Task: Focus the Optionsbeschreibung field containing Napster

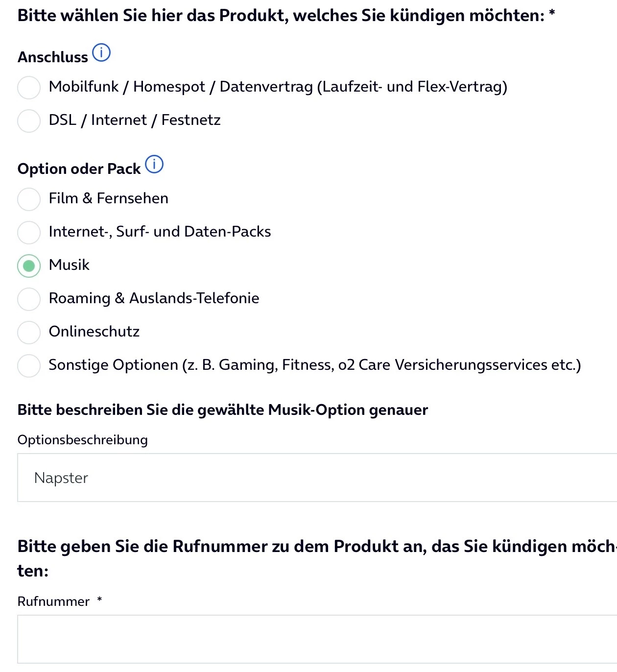Action: pos(313,478)
